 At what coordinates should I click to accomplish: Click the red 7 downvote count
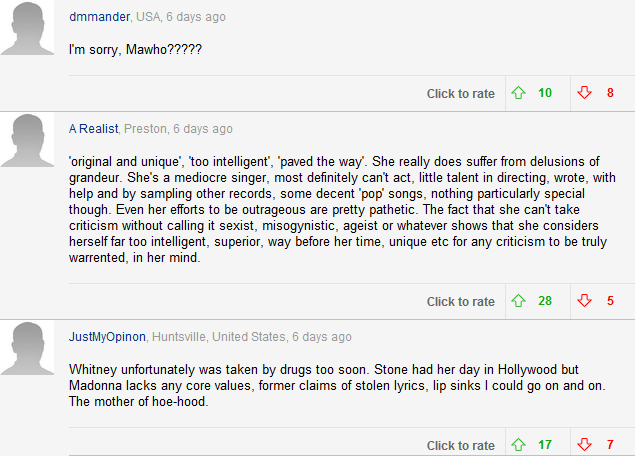coord(610,445)
